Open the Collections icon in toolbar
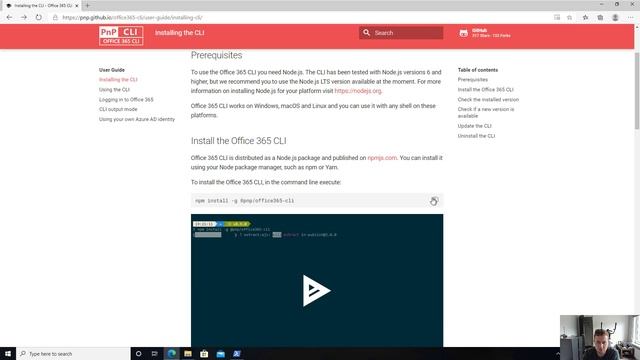 click(x=600, y=18)
